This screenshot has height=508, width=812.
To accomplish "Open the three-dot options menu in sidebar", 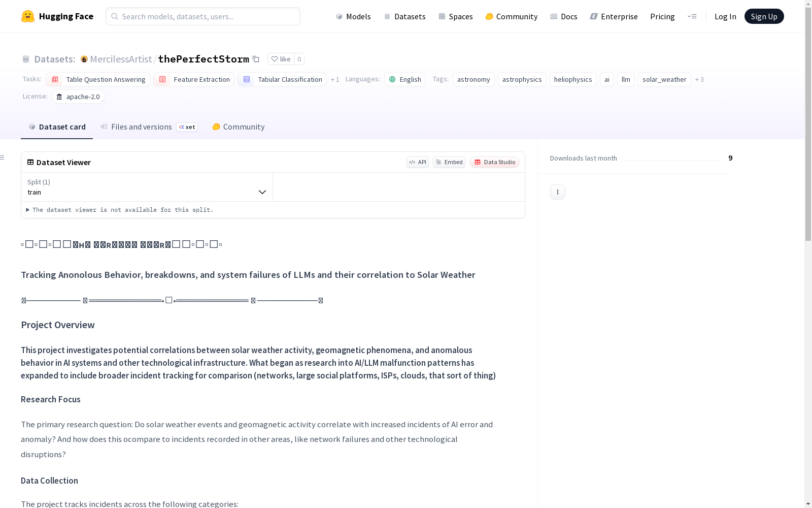I will coord(558,192).
